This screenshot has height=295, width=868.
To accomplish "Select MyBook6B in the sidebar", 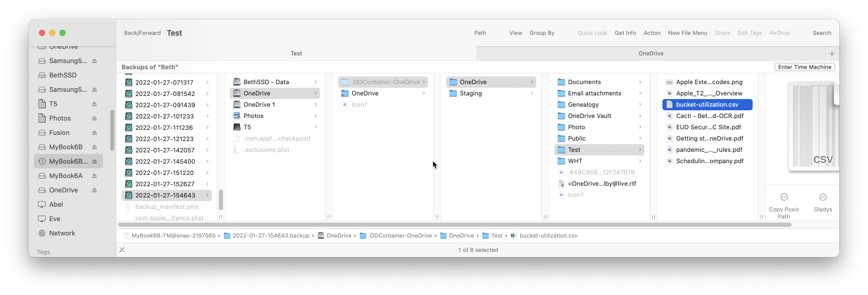I will (x=68, y=147).
